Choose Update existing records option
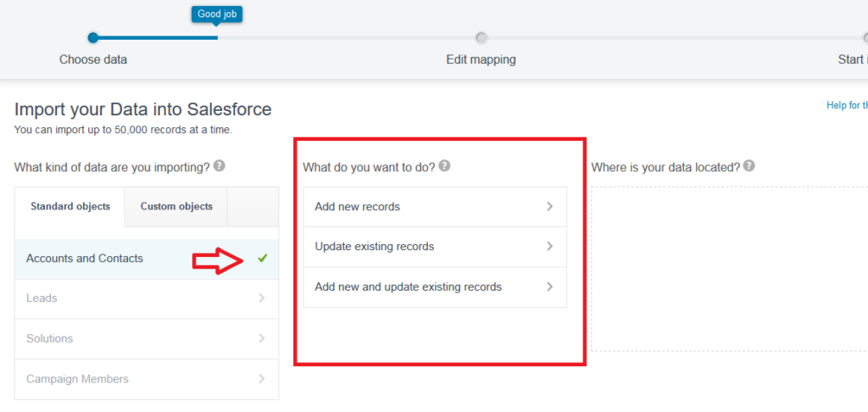Viewport: 868px width, 412px height. 435,247
